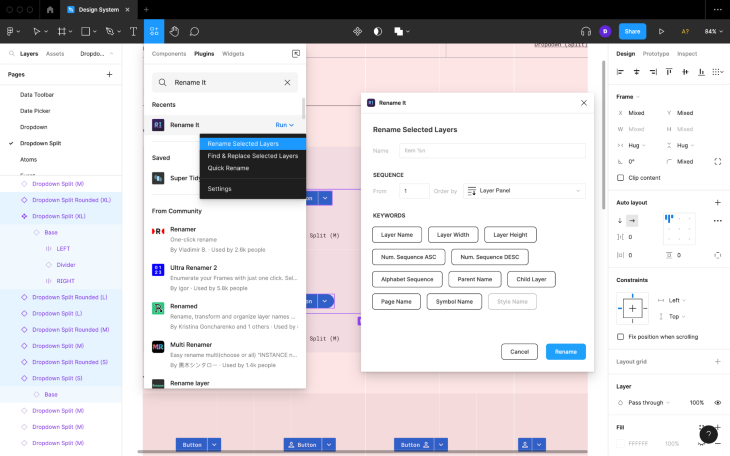Viewport: 730px width, 456px height.
Task: Open the help question mark button
Action: pyautogui.click(x=708, y=435)
